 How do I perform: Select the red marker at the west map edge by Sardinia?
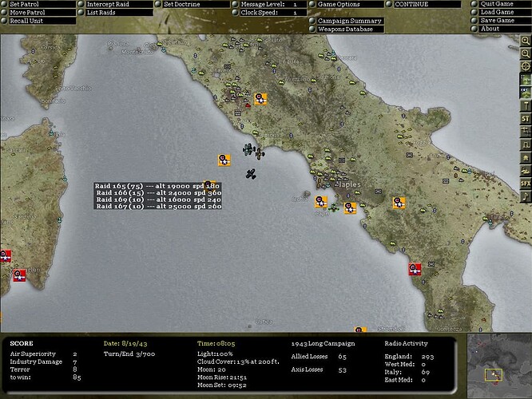[6, 256]
